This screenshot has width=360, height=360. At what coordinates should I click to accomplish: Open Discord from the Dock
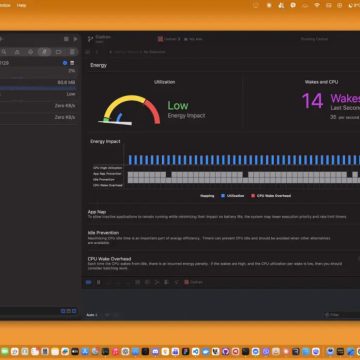point(155,351)
